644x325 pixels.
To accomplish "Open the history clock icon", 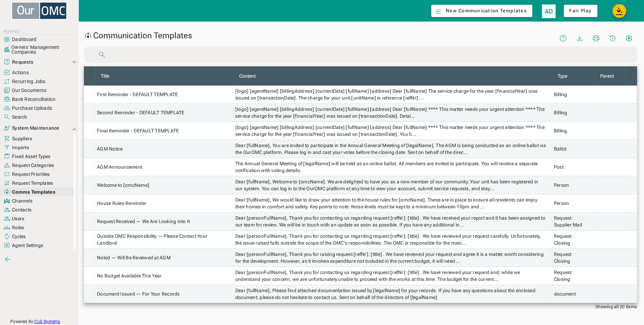I will pos(612,38).
